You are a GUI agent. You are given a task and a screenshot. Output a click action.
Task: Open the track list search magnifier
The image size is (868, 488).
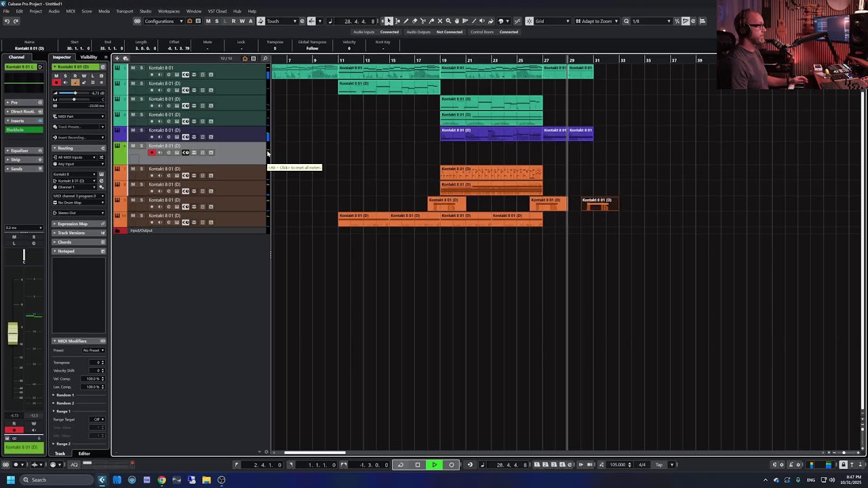pyautogui.click(x=265, y=58)
